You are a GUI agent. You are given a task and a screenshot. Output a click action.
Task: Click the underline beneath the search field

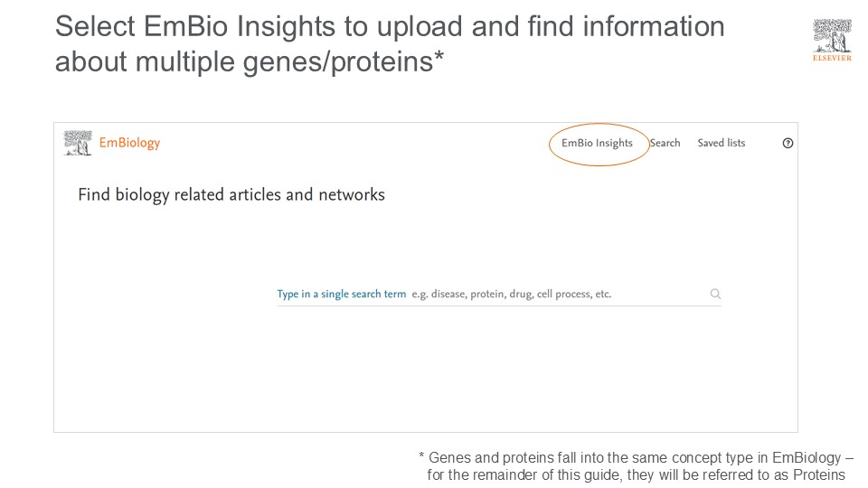point(498,305)
